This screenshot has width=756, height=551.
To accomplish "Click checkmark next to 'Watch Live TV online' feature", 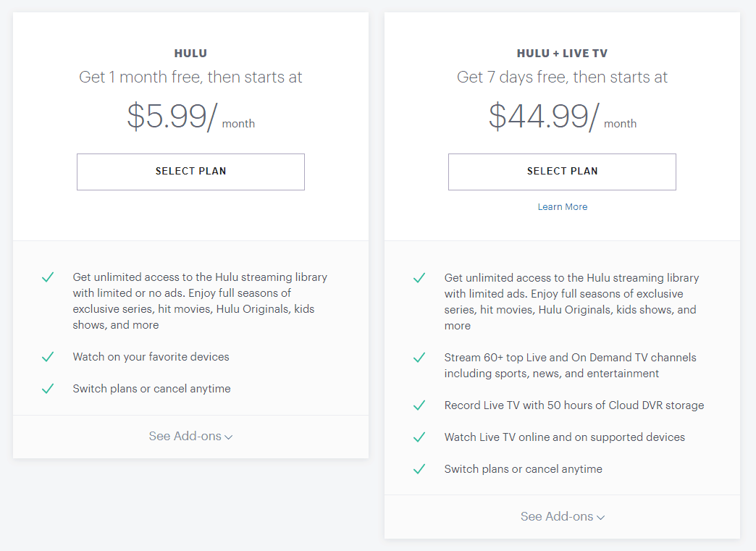I will 419,437.
